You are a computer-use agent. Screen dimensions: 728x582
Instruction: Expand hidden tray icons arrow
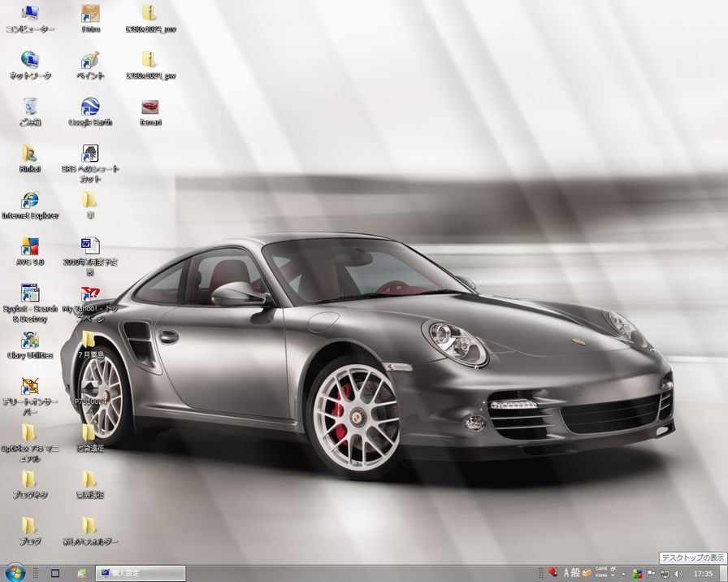click(623, 574)
